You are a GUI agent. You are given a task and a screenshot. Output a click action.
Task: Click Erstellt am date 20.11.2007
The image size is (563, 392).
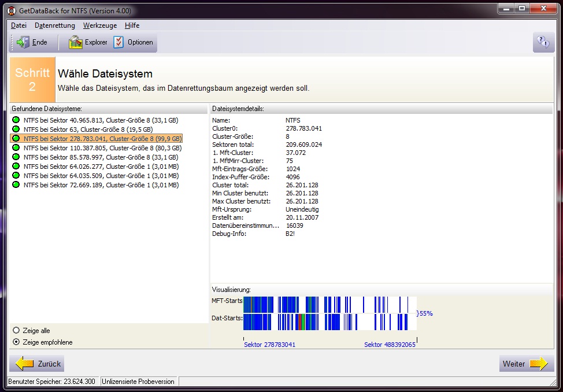click(302, 217)
